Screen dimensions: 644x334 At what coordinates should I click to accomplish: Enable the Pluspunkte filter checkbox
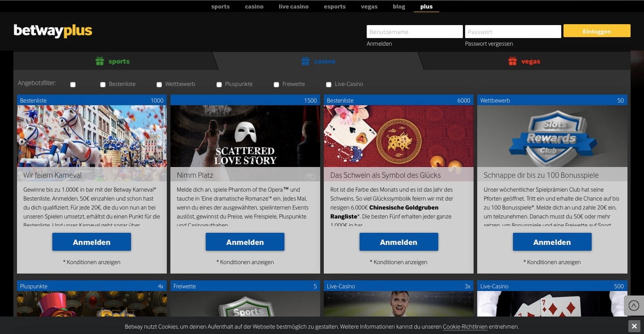pyautogui.click(x=219, y=85)
